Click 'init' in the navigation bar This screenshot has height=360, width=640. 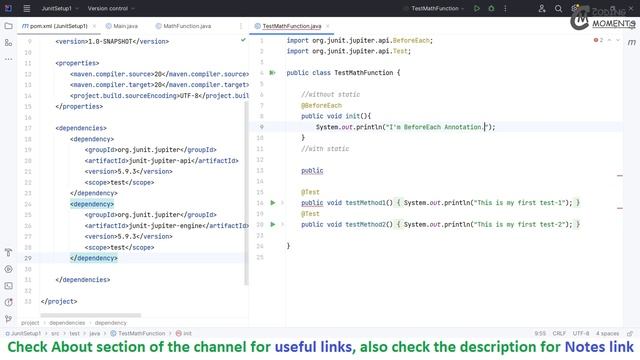pyautogui.click(x=184, y=333)
